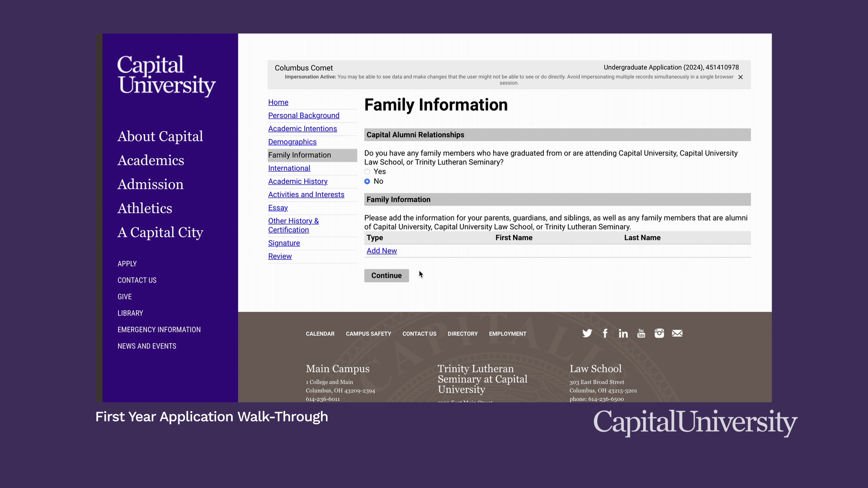Open the Instagram icon in the footer

coord(659,333)
